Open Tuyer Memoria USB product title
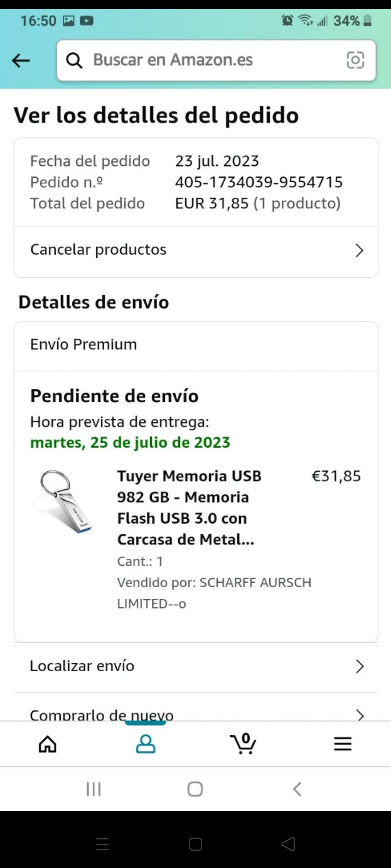This screenshot has width=391, height=868. (189, 507)
